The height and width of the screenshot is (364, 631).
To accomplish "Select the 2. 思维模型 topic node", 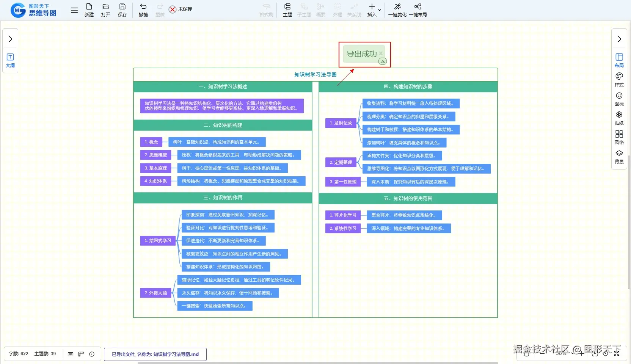I will pyautogui.click(x=155, y=155).
